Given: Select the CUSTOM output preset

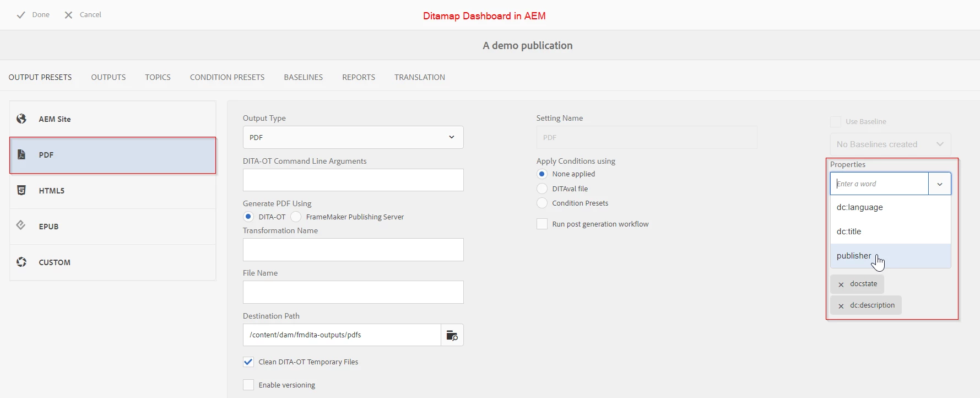Looking at the screenshot, I should click(x=112, y=262).
